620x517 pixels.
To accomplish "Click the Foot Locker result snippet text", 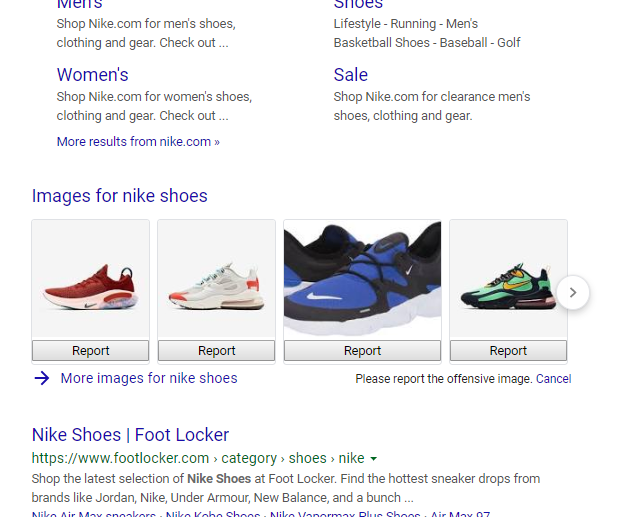I will click(286, 488).
